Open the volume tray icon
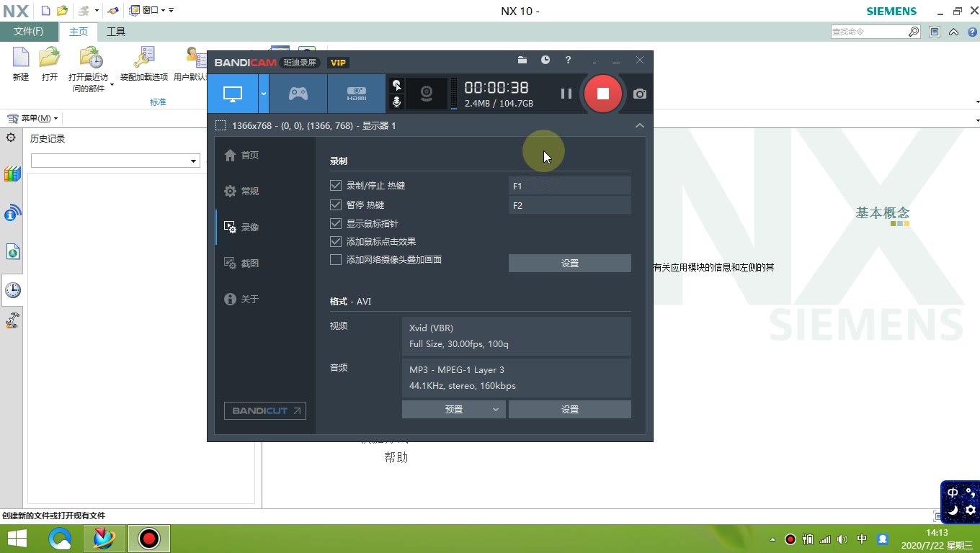This screenshot has width=980, height=553. click(x=842, y=539)
